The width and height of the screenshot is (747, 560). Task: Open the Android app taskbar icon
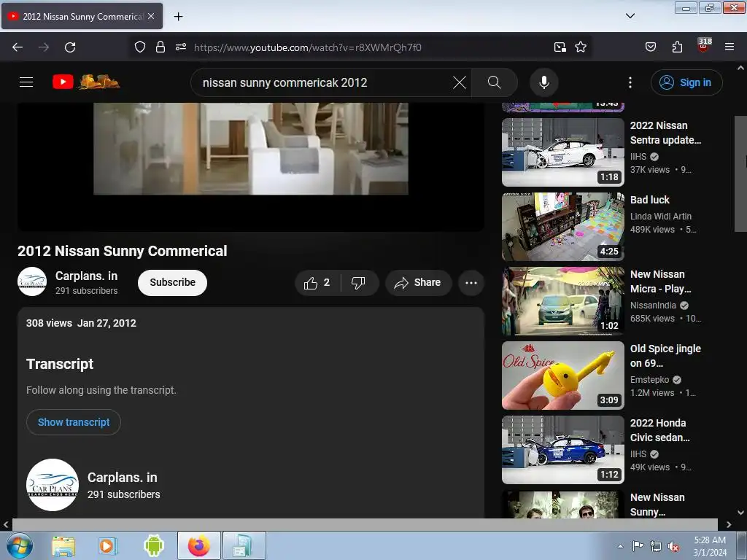[153, 545]
